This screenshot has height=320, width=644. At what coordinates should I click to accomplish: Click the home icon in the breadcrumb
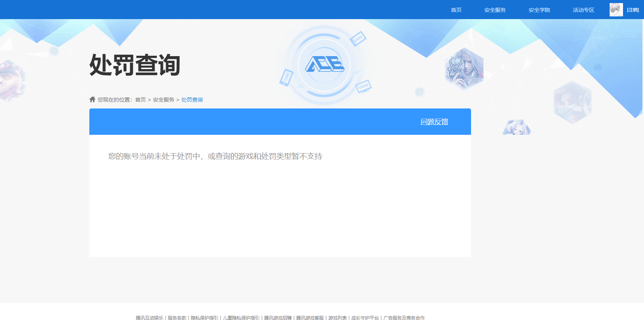point(92,99)
